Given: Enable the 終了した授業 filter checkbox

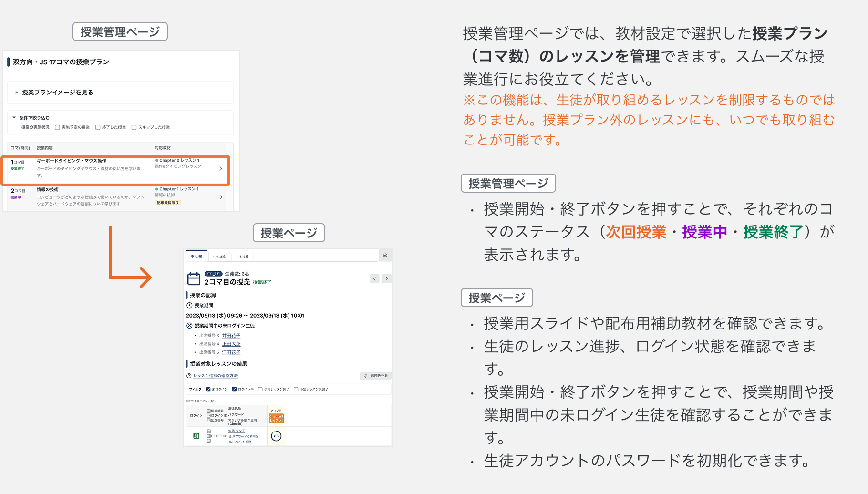Looking at the screenshot, I should (98, 127).
